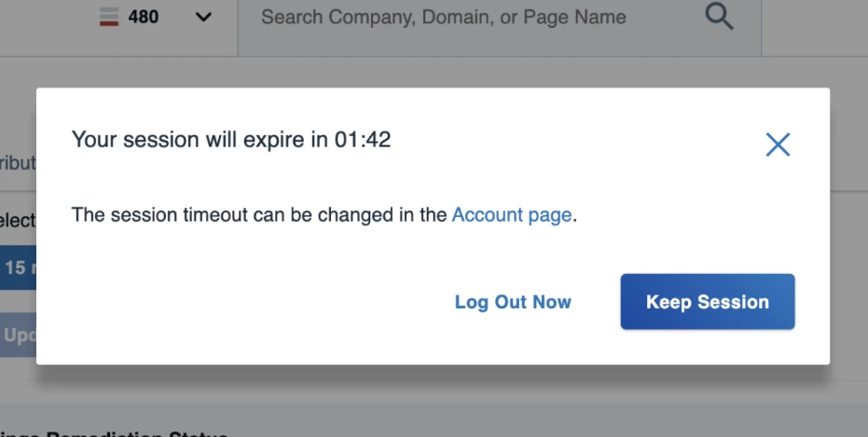Select the cut-off tab ending in 'ribut'
Image resolution: width=868 pixels, height=437 pixels.
[18, 162]
